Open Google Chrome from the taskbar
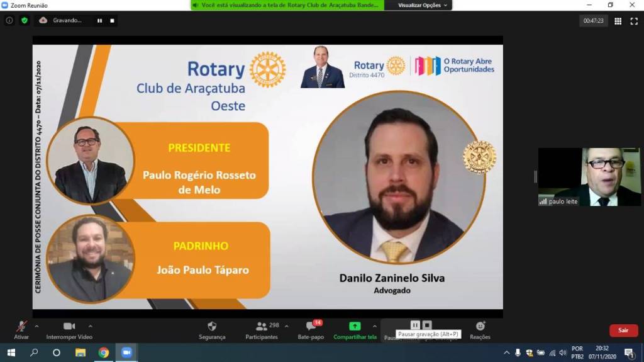This screenshot has height=362, width=644. click(x=103, y=353)
